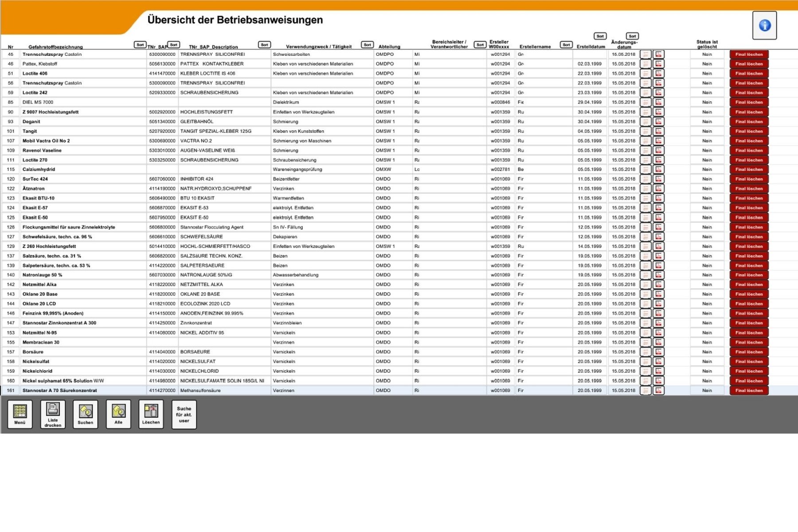The width and height of the screenshot is (798, 532).
Task: Click the 'Wareneingangsprüfung' usage cell
Action: [322, 169]
